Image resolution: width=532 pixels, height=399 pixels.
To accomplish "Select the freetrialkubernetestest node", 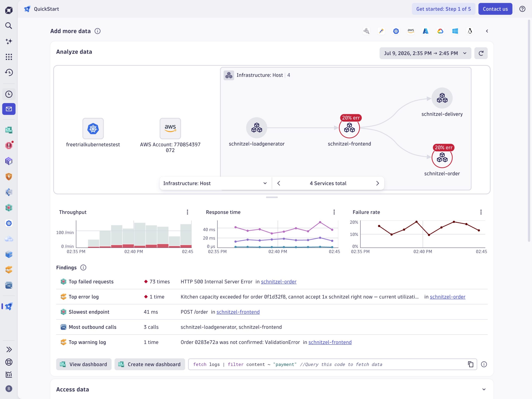I will (93, 129).
